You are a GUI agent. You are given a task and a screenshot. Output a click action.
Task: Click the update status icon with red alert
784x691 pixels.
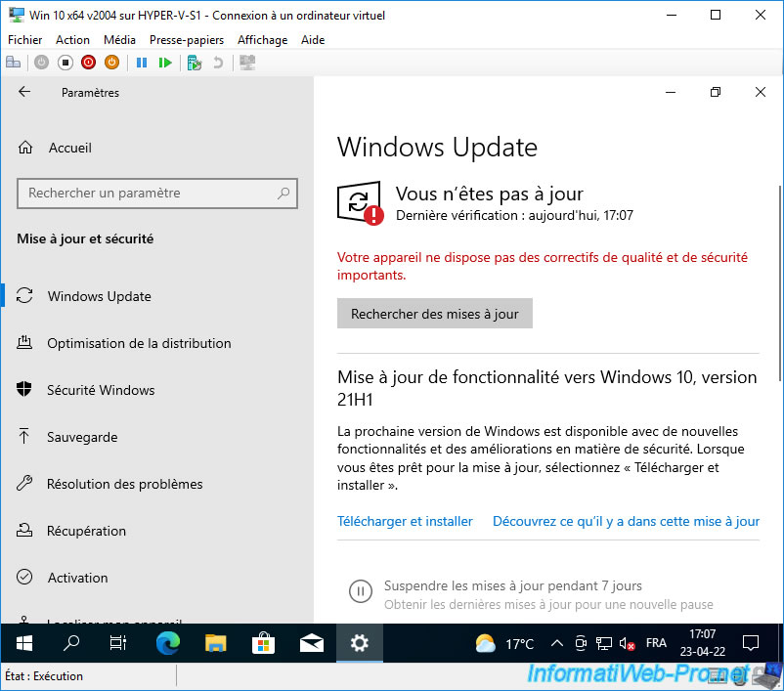[x=361, y=203]
